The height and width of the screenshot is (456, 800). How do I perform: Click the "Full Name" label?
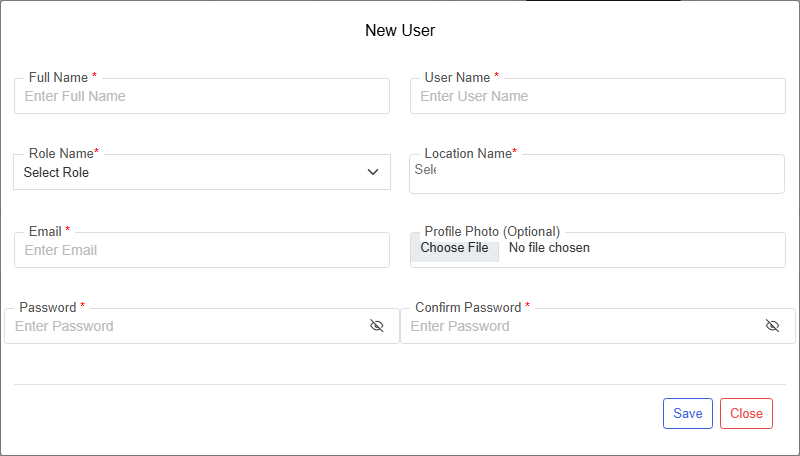click(58, 77)
